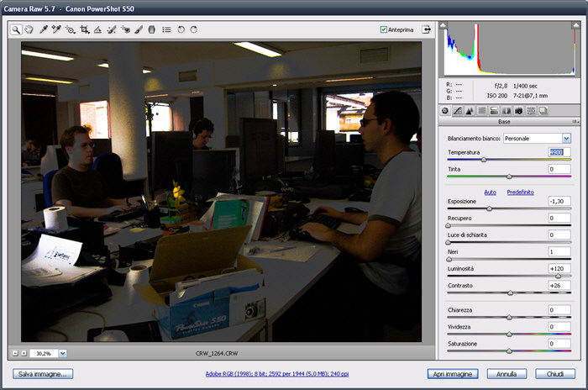
Task: Switch to the Tone Curve panel tab
Action: pos(457,111)
